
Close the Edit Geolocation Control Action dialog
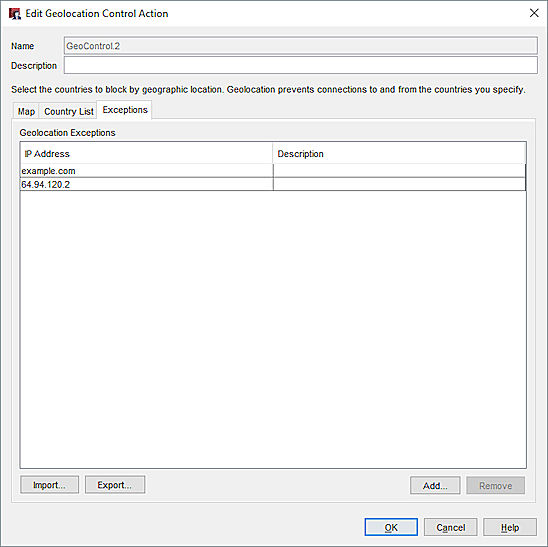point(534,13)
